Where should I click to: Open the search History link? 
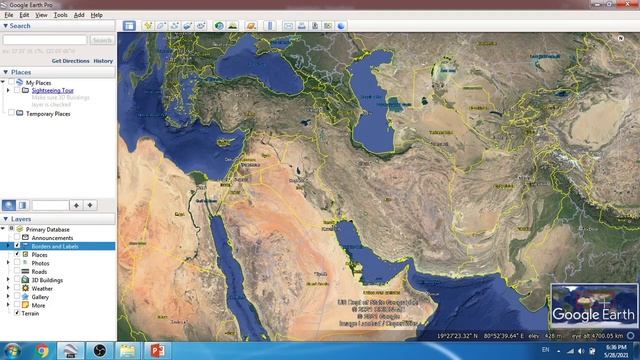103,61
